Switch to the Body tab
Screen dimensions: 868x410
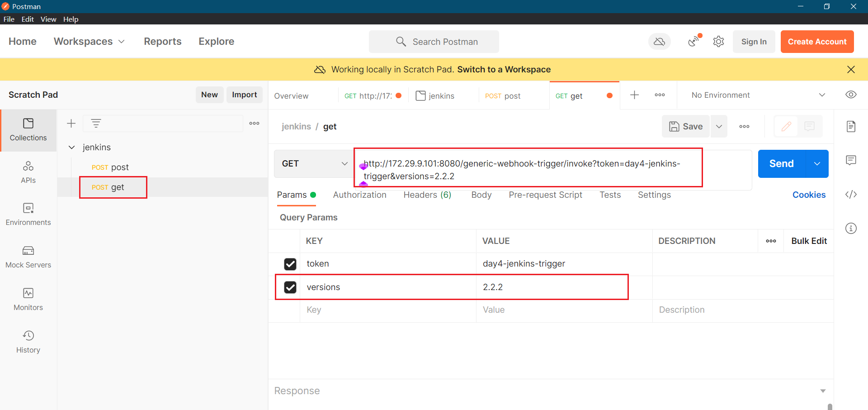(x=481, y=195)
